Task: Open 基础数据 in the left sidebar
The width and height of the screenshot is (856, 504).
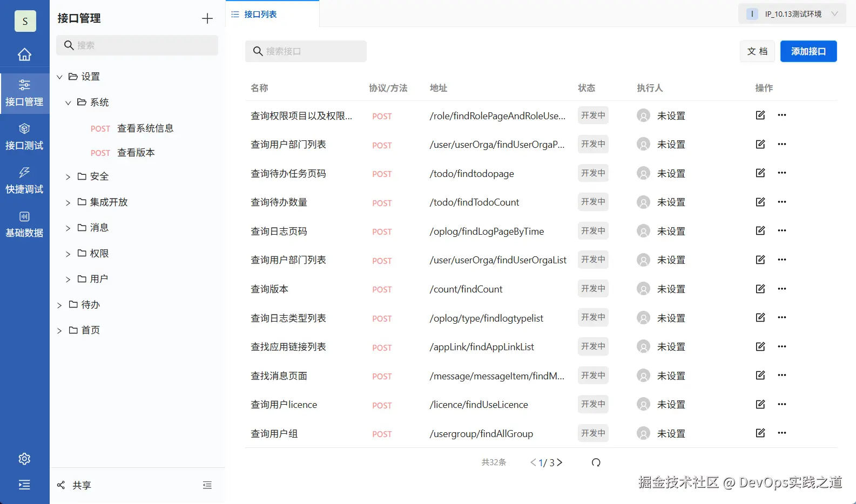Action: 24,224
